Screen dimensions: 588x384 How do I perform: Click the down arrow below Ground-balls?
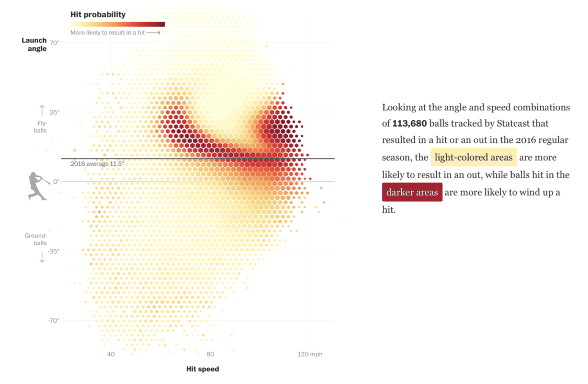[42, 257]
